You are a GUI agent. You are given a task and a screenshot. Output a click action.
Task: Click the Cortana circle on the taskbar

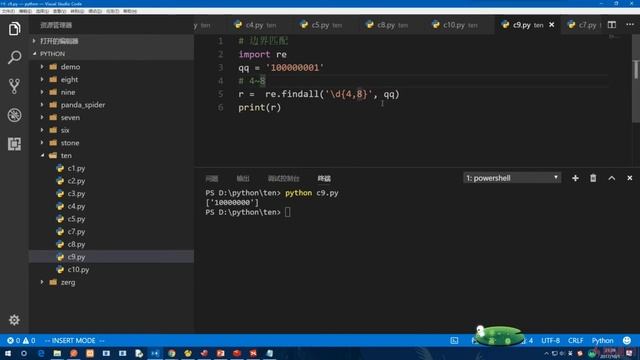pyautogui.click(x=24, y=353)
